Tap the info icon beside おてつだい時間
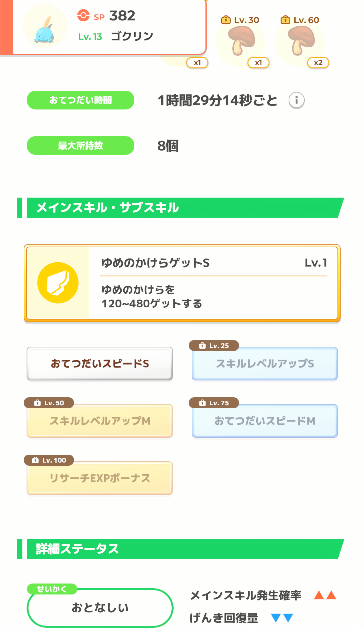364x628 pixels. tap(296, 100)
